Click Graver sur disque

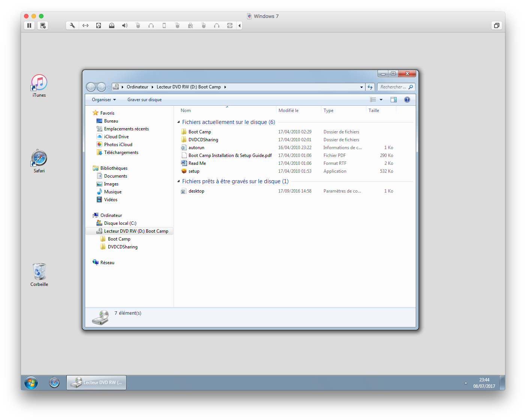point(144,99)
